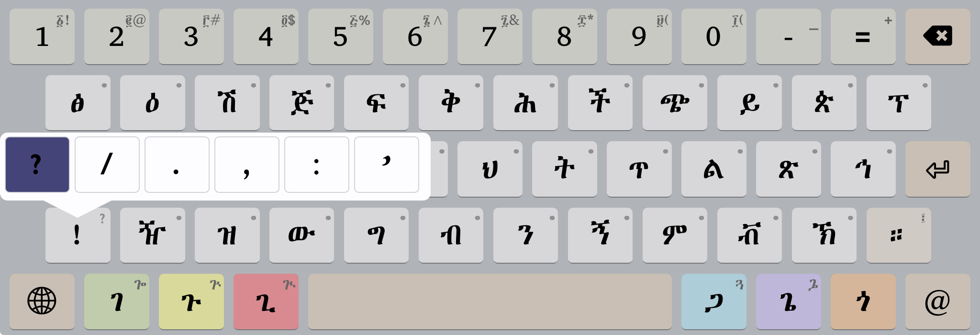980x335 pixels.
Task: Select the highlighted question mark popup key
Action: point(37,165)
